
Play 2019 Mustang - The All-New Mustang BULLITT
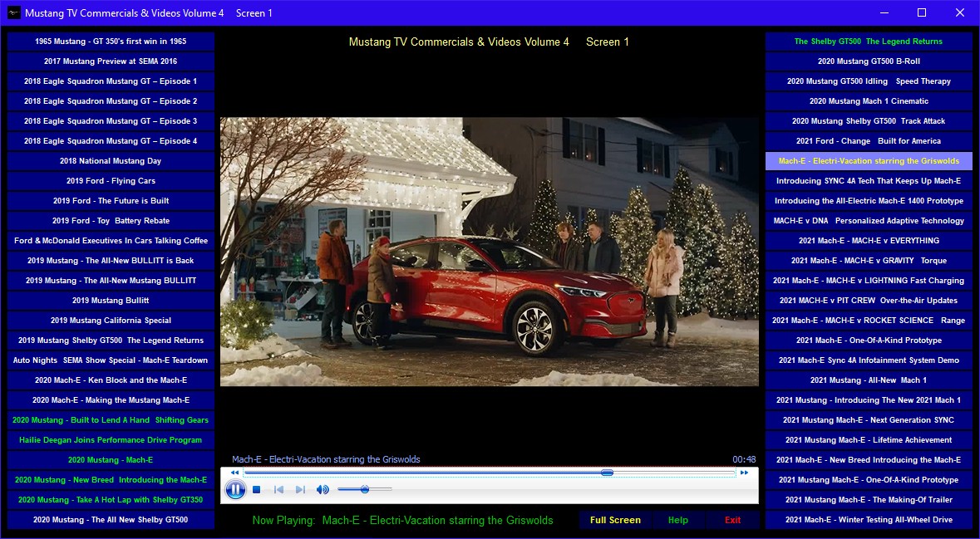point(111,281)
